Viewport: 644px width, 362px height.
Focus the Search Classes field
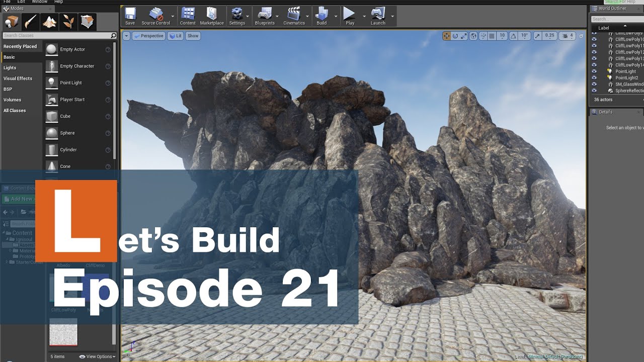pos(59,35)
